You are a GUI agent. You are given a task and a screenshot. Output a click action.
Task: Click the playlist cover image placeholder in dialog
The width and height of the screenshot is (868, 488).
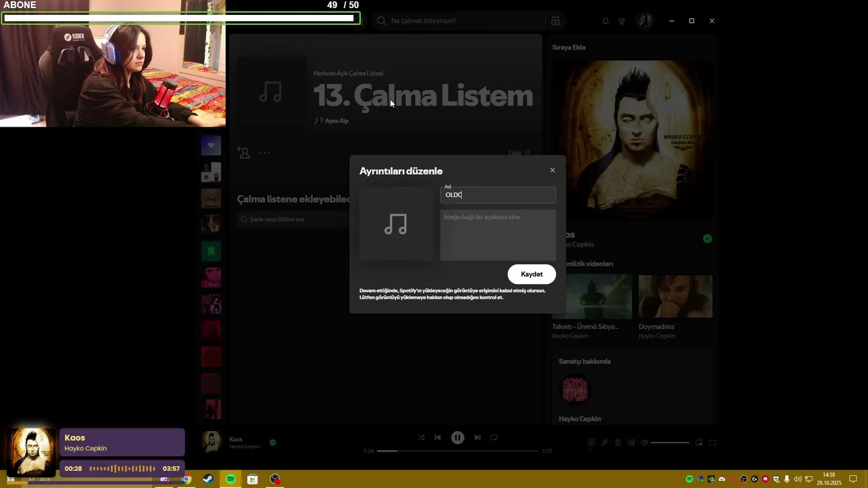click(x=396, y=224)
